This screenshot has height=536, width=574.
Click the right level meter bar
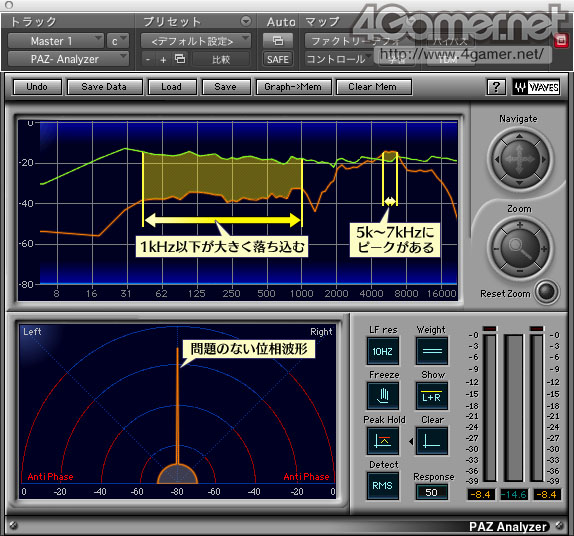(x=537, y=407)
